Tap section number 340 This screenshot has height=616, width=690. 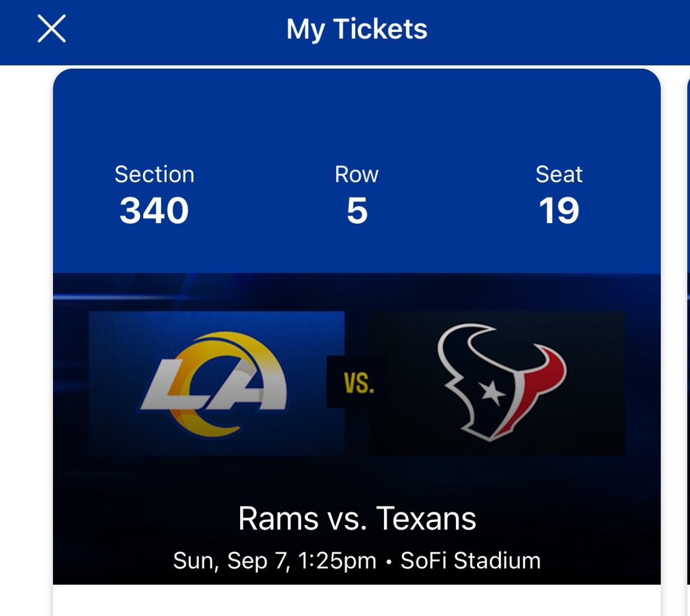click(154, 210)
